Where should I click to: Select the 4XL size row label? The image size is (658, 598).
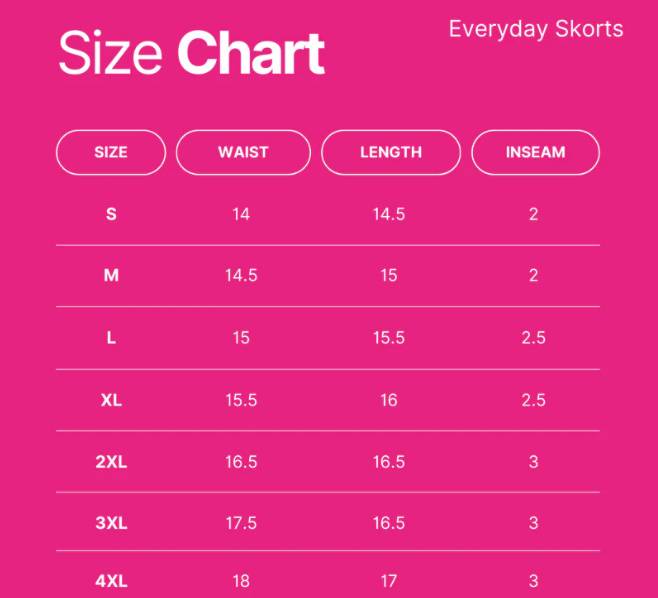(111, 581)
